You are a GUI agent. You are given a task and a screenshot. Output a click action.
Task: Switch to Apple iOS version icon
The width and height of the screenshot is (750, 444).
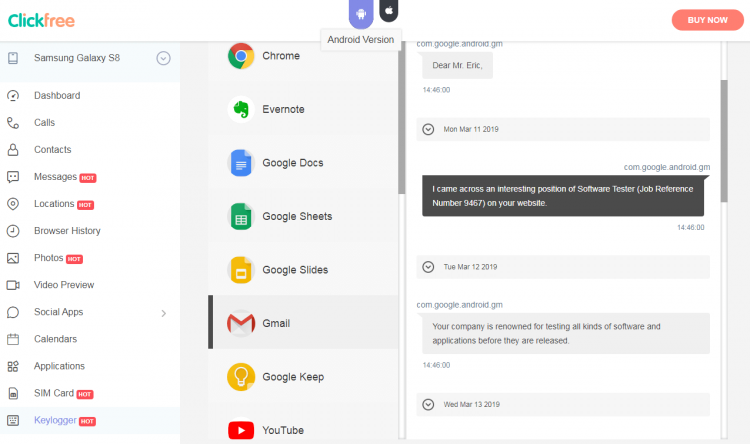click(x=389, y=11)
